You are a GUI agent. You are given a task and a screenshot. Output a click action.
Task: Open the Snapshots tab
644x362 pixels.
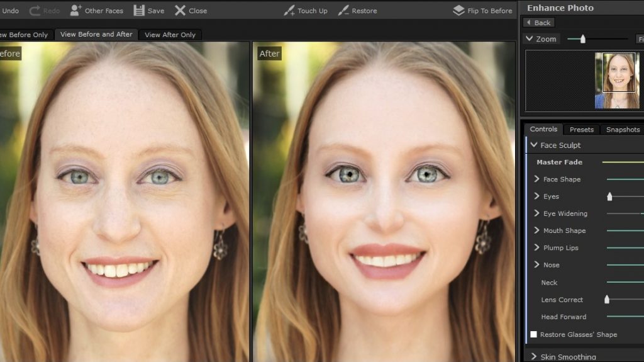click(x=623, y=130)
